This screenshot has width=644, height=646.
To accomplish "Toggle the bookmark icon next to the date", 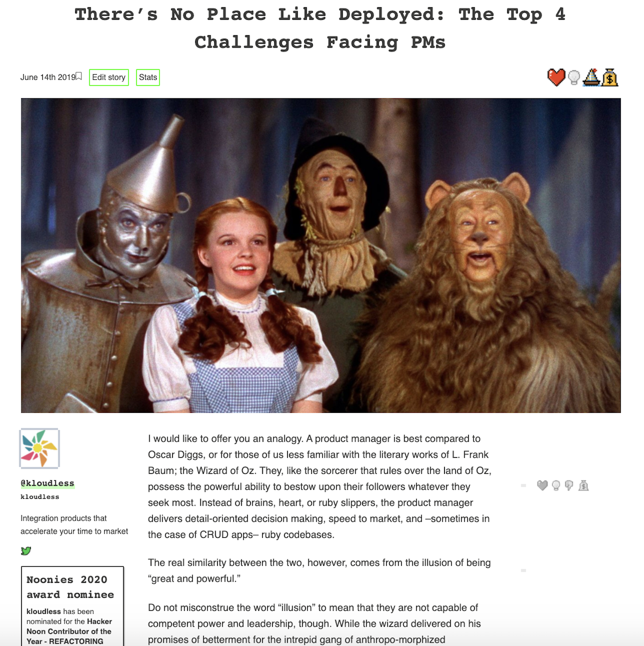I will (79, 76).
